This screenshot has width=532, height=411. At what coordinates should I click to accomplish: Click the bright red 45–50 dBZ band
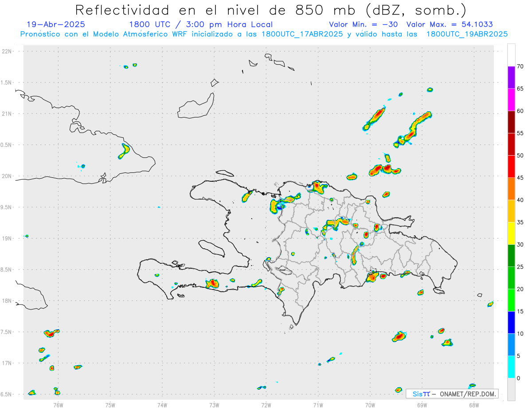511,167
